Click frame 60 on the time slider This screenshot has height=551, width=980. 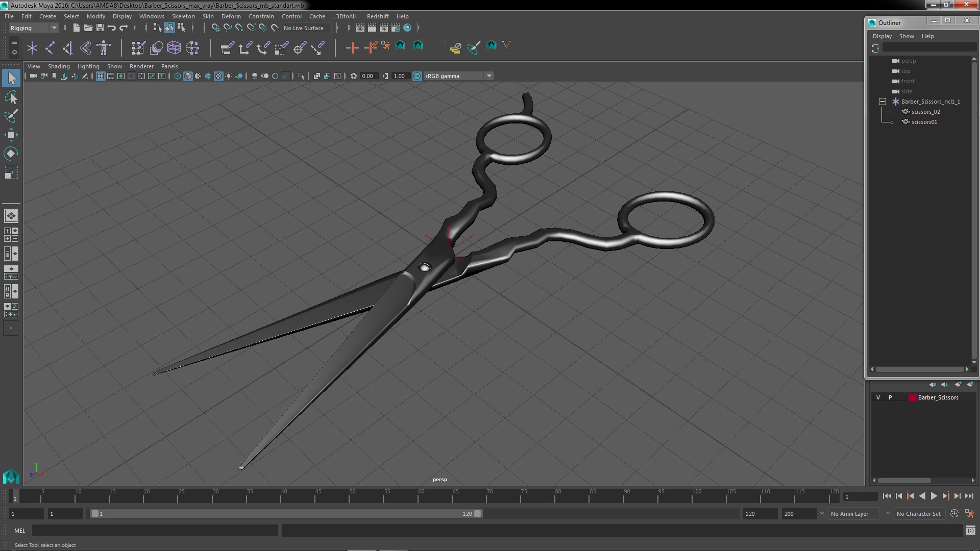[421, 495]
